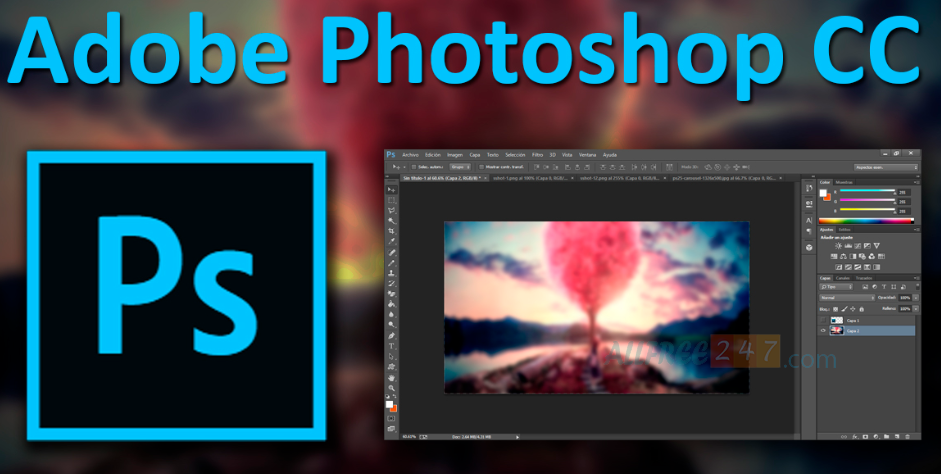
Task: Select the History Brush tool
Action: click(392, 283)
